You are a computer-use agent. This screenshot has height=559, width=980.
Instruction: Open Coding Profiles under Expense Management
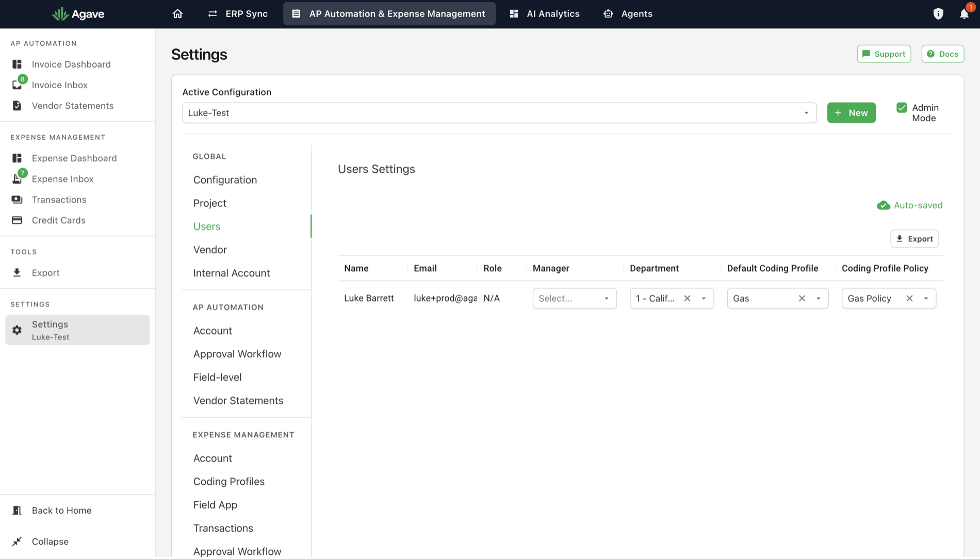[x=228, y=482]
